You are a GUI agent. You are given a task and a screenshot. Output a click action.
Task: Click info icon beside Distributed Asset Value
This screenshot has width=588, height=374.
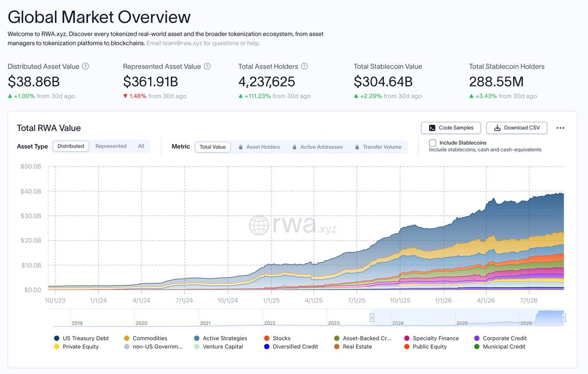click(x=86, y=66)
